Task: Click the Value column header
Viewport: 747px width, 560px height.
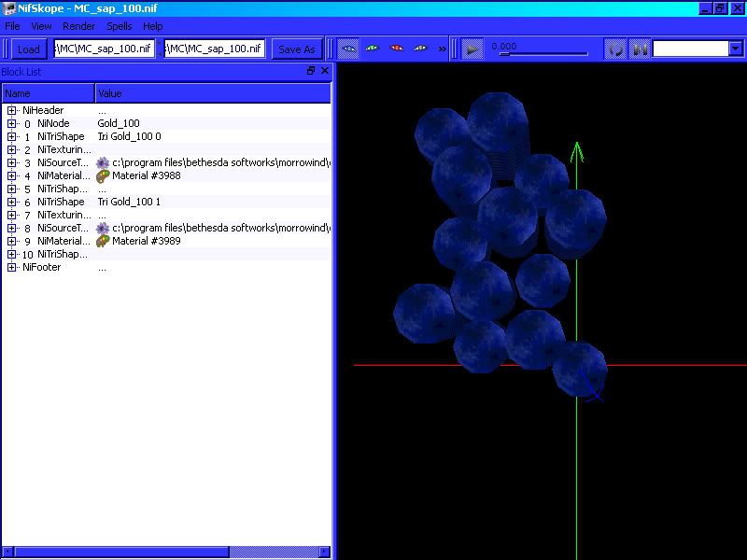Action: click(x=213, y=93)
